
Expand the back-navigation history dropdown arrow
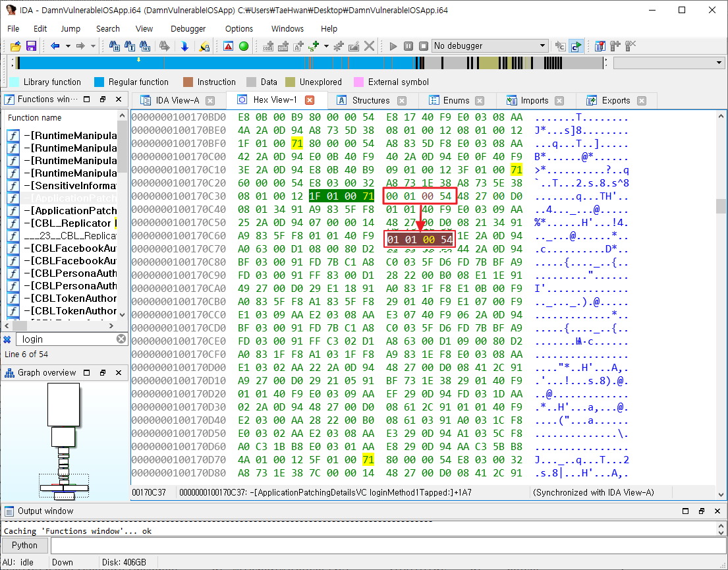pos(68,46)
